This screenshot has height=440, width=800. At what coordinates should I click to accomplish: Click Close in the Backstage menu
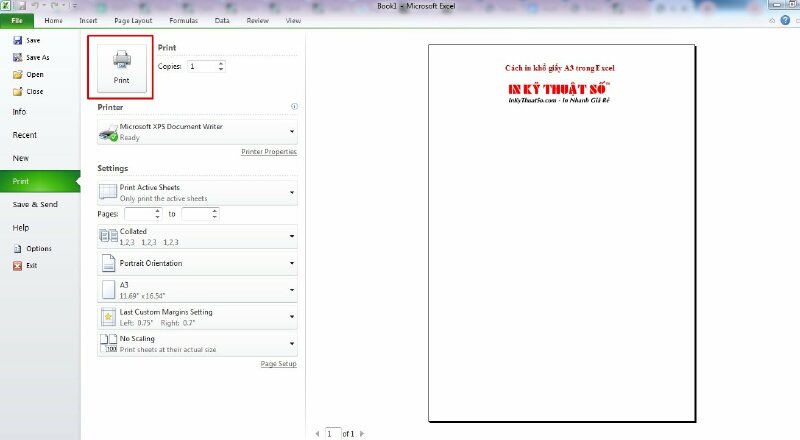coord(28,92)
